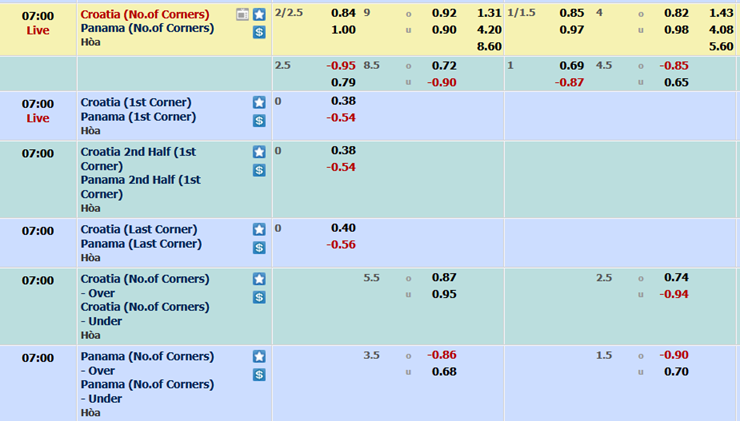Select Croatia (No.of Corners) - Under label
The height and width of the screenshot is (421, 740).
pos(145,314)
